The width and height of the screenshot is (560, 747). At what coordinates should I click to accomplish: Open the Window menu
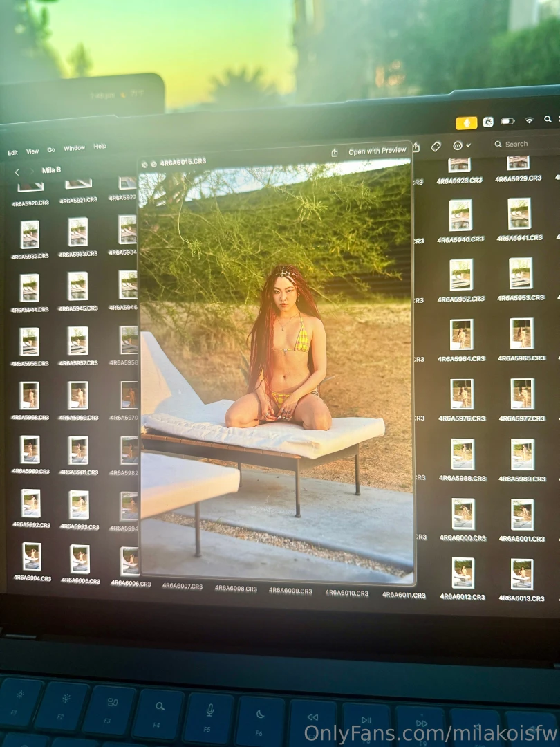pos(74,147)
